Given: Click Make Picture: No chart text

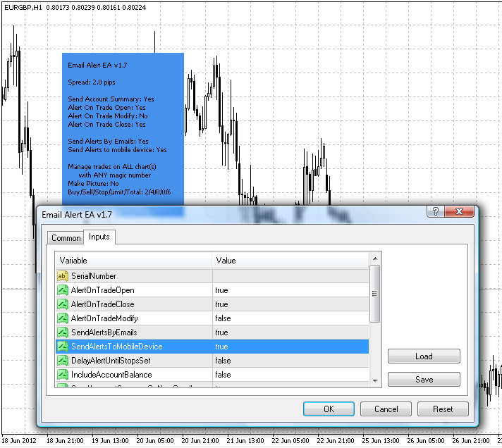Looking at the screenshot, I should 93,184.
